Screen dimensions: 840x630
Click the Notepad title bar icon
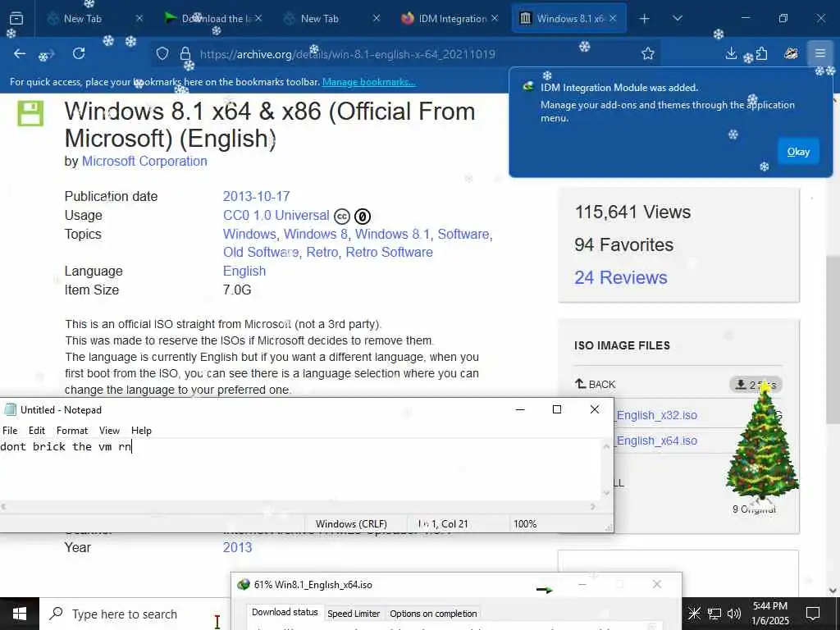coord(10,410)
